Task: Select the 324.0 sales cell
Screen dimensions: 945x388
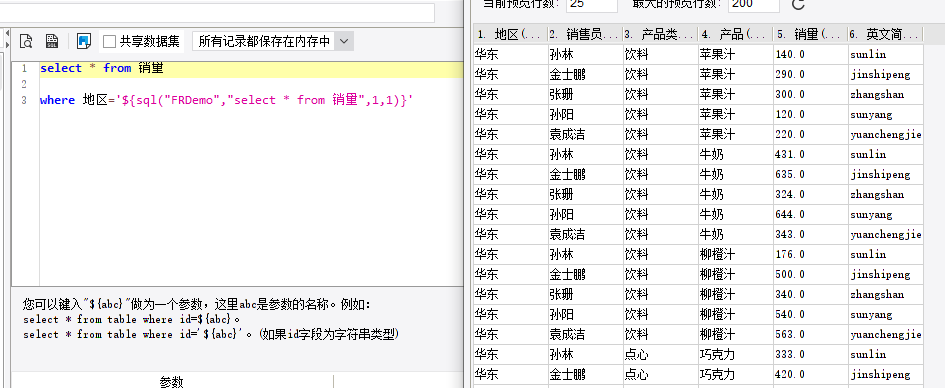Action: click(x=810, y=195)
